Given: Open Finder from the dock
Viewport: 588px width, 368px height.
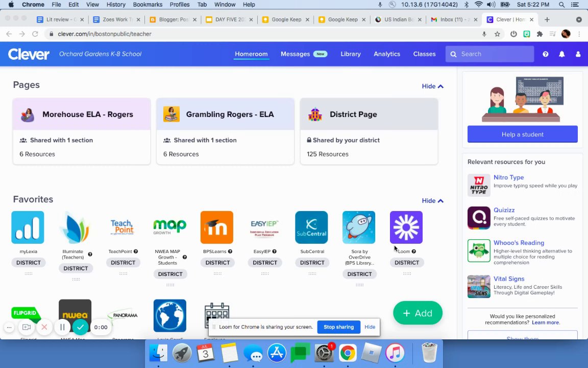Looking at the screenshot, I should [158, 353].
